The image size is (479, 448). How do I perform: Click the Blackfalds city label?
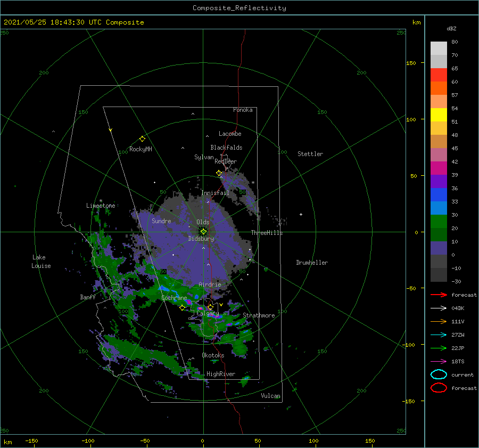point(226,148)
